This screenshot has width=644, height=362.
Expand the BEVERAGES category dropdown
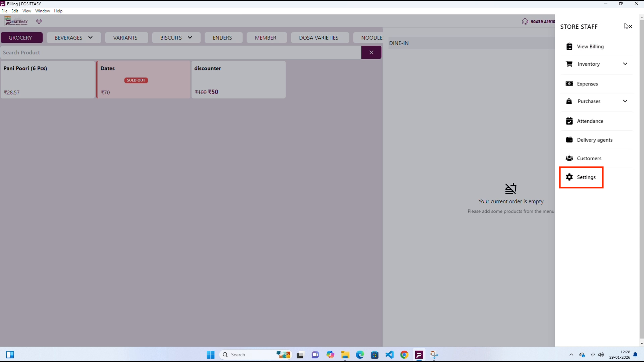91,38
